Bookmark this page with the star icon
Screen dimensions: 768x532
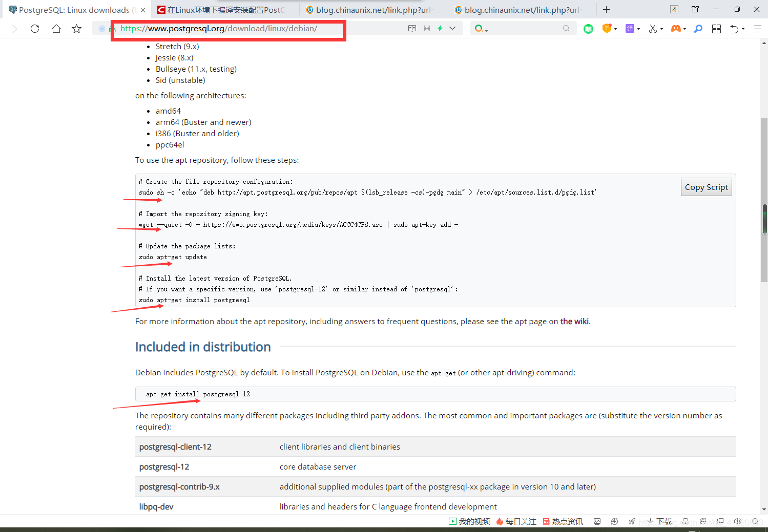[x=77, y=29]
